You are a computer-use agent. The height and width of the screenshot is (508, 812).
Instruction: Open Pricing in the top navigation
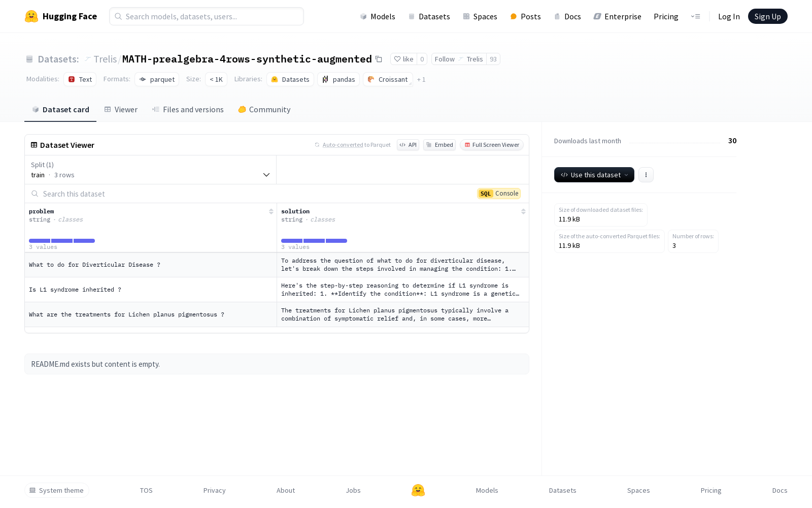tap(666, 16)
